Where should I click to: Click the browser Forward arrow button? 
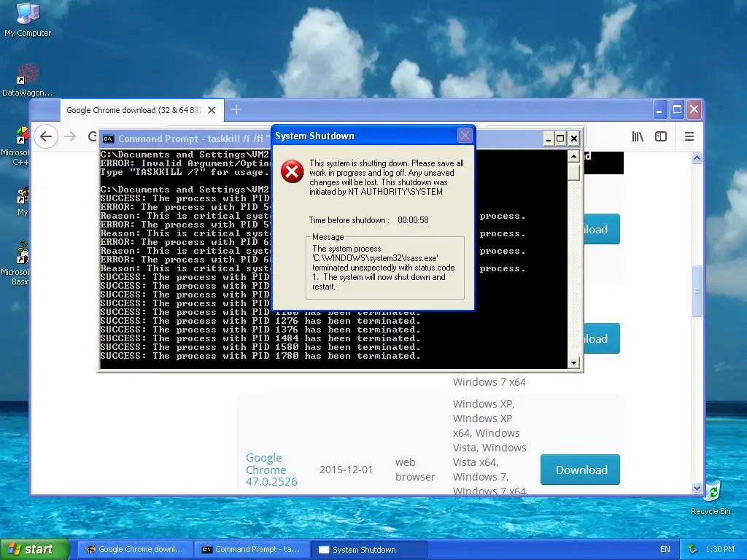70,136
